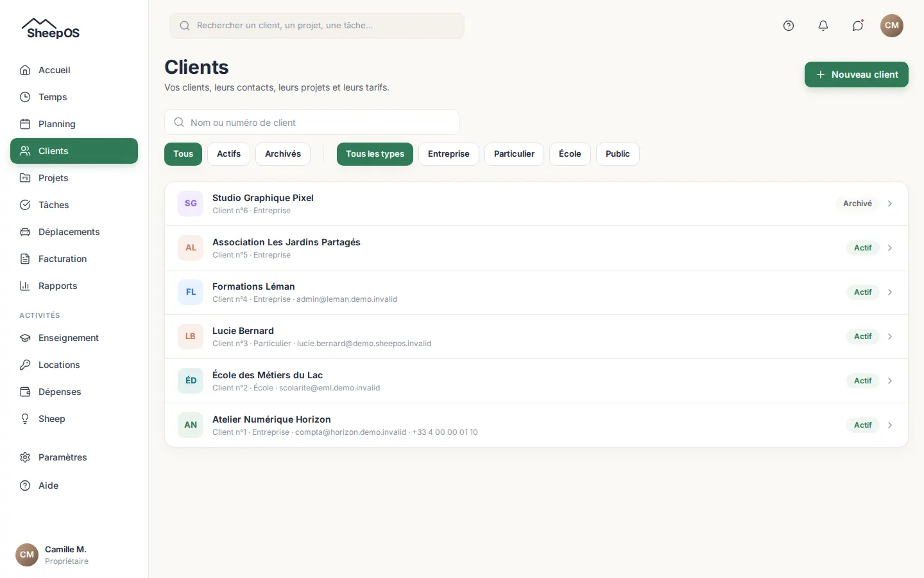This screenshot has height=578, width=924.
Task: Filter by Entreprise type
Action: click(449, 154)
